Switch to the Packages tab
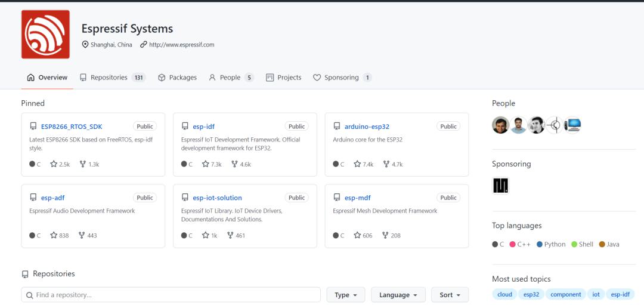 (178, 77)
